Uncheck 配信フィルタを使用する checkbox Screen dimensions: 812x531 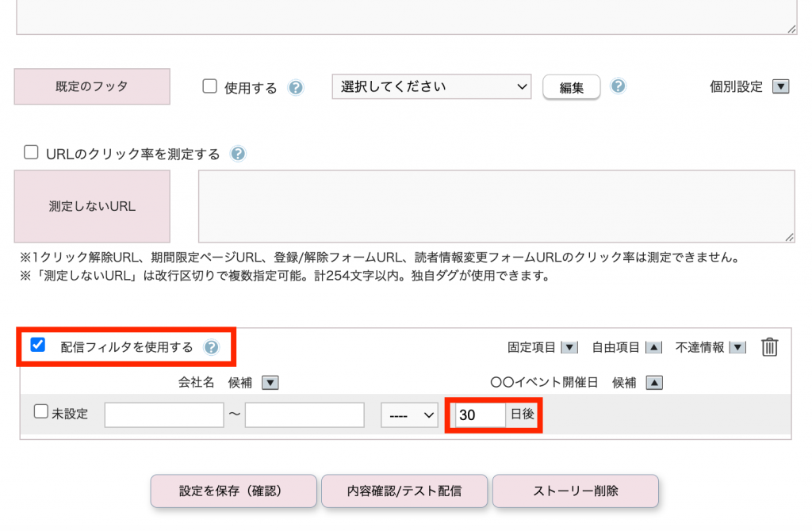(37, 345)
